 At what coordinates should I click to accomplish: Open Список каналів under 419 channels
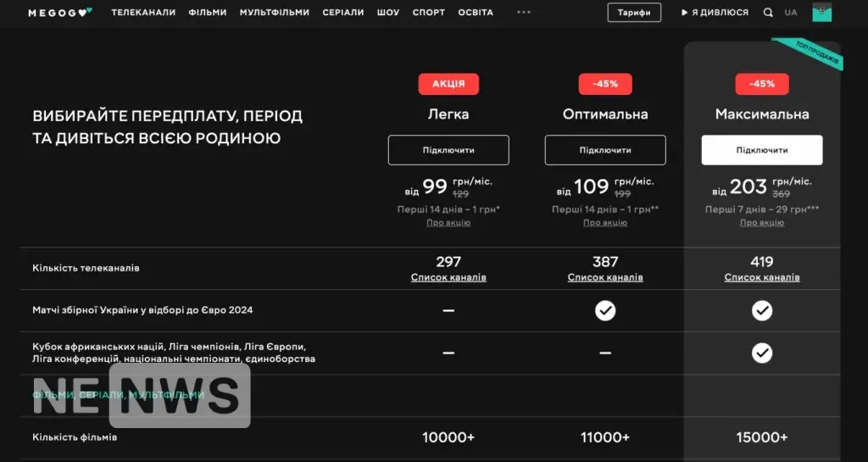[762, 277]
